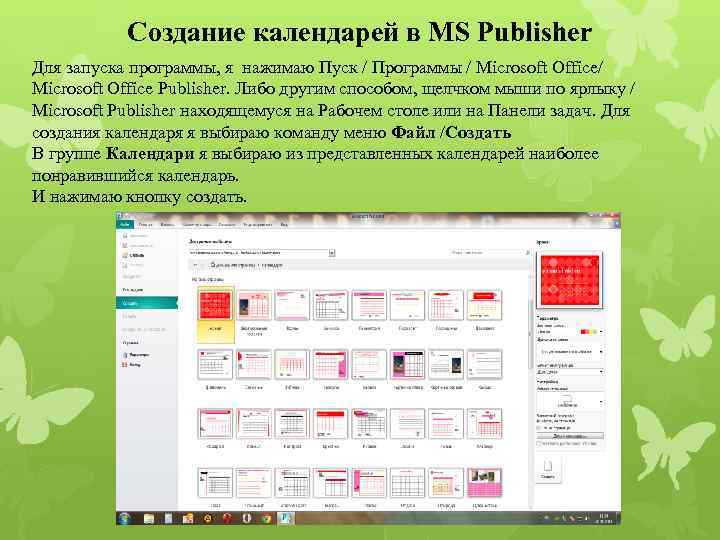Switch to the Вид ribbon tab
720x540 pixels.
point(284,225)
